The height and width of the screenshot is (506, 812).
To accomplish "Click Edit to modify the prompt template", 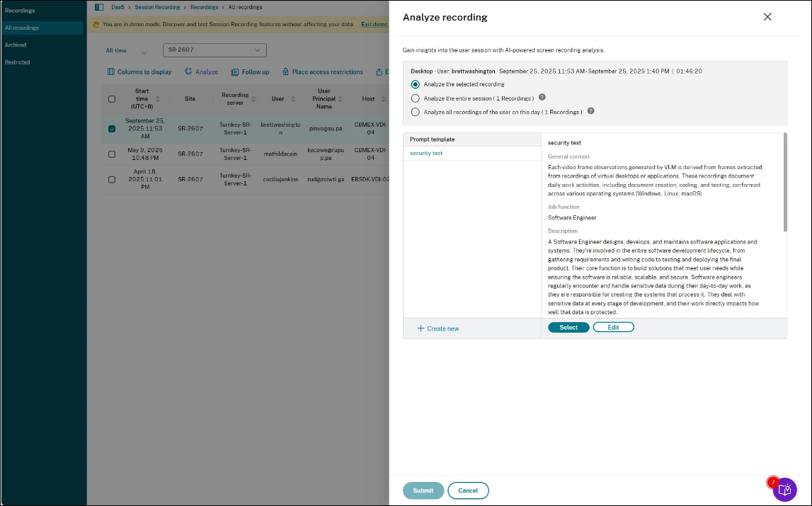I will pos(613,328).
